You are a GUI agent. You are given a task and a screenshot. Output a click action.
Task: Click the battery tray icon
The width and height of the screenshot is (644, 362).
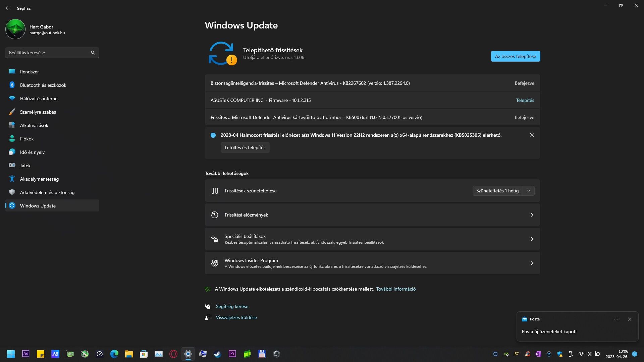point(597,354)
